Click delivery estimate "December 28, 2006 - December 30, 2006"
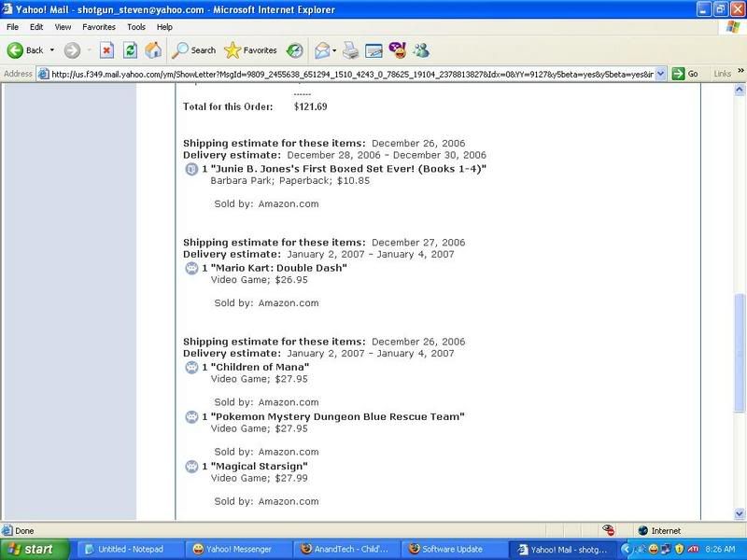This screenshot has height=560, width=747. pos(387,155)
